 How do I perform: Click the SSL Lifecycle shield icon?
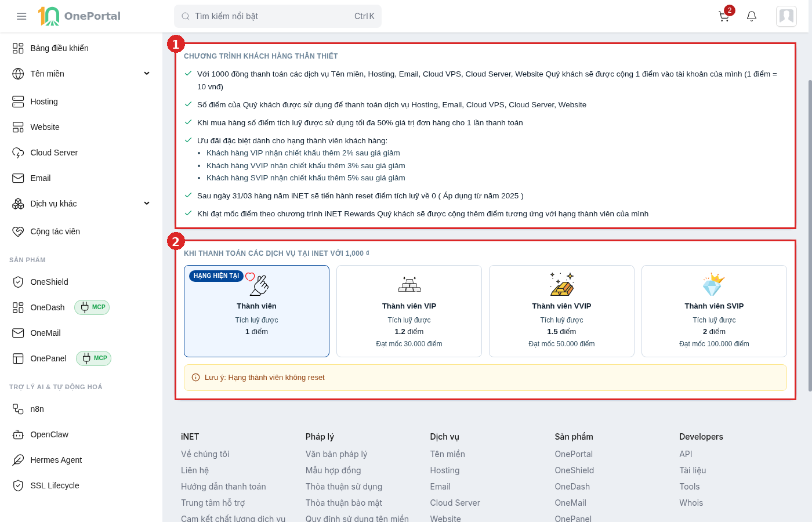click(18, 485)
